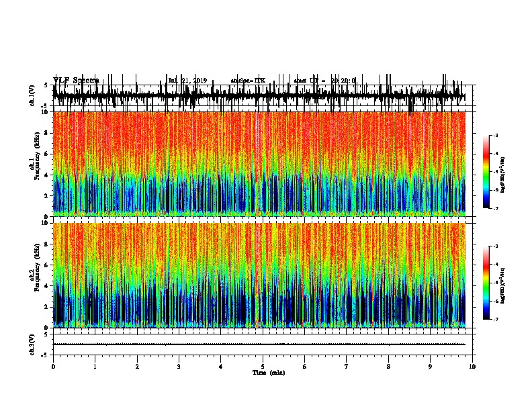Click the '-7' label on ch.2 color bar
Viewport: 532px width, 411px height.
pyautogui.click(x=496, y=319)
